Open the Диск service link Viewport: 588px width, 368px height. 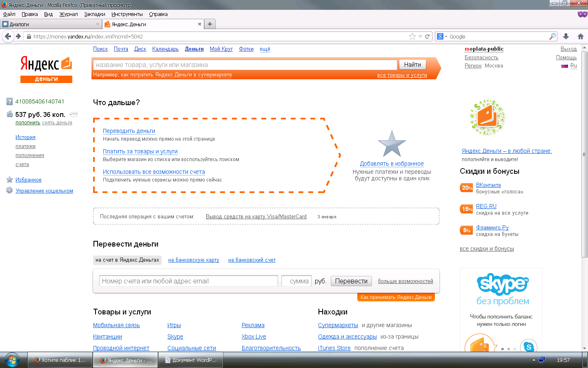tap(140, 49)
